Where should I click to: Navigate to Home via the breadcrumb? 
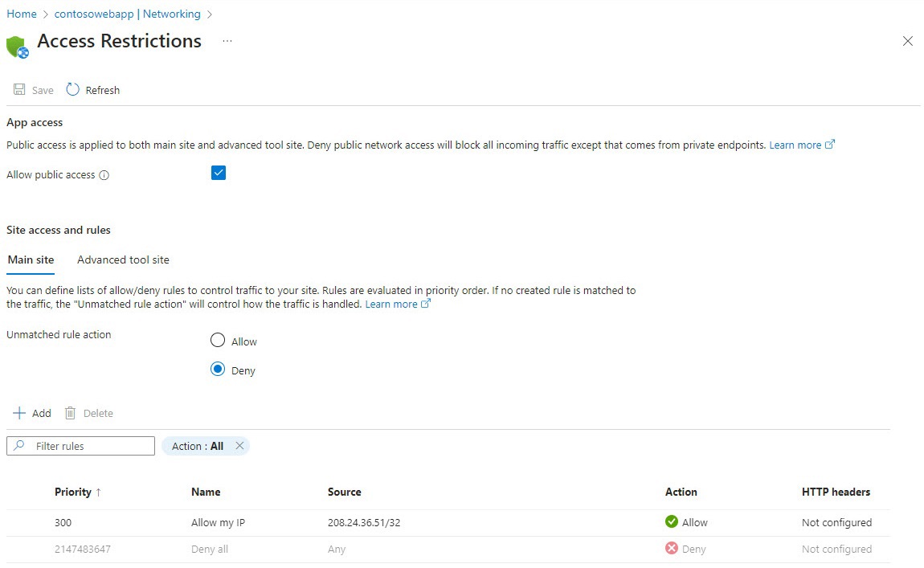pos(21,14)
